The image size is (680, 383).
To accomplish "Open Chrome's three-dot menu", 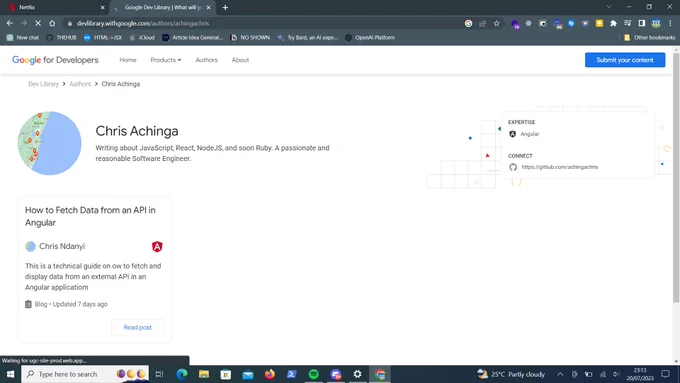I will coord(670,23).
